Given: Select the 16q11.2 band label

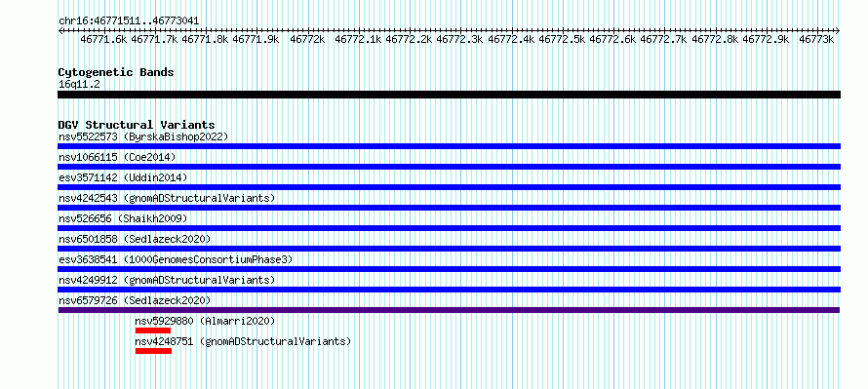Looking at the screenshot, I should point(79,84).
